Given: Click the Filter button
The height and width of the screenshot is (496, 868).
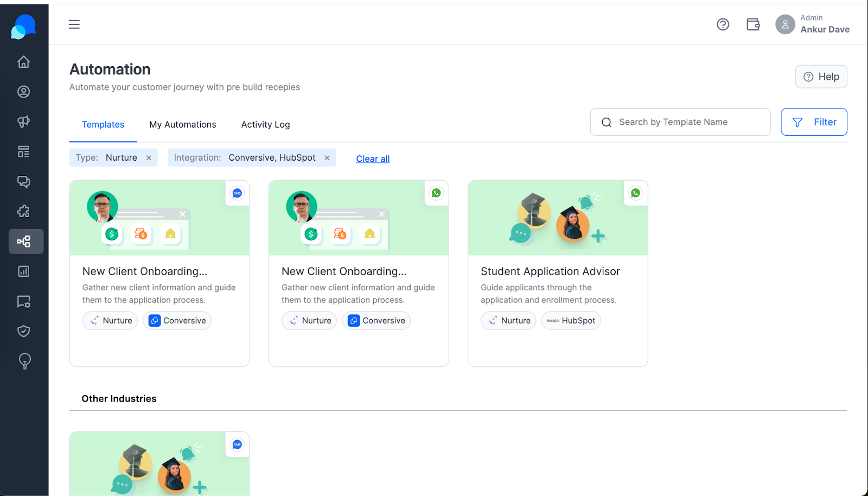Looking at the screenshot, I should tap(814, 122).
